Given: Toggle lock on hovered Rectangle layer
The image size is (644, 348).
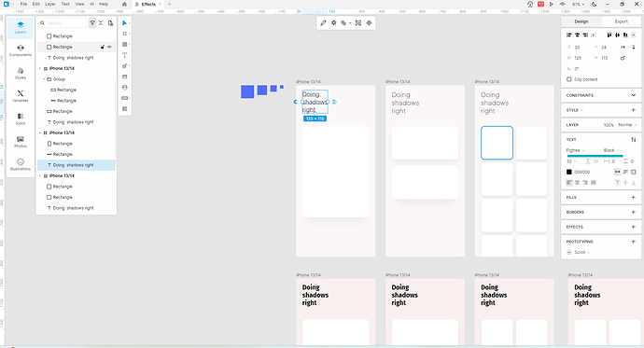Looking at the screenshot, I should [103, 48].
